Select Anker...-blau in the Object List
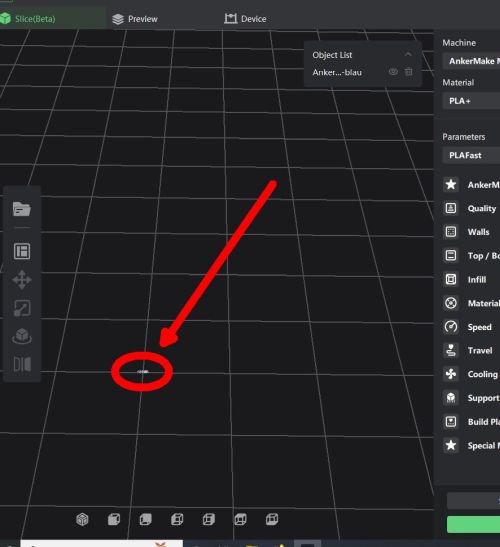The width and height of the screenshot is (500, 547). [x=337, y=72]
